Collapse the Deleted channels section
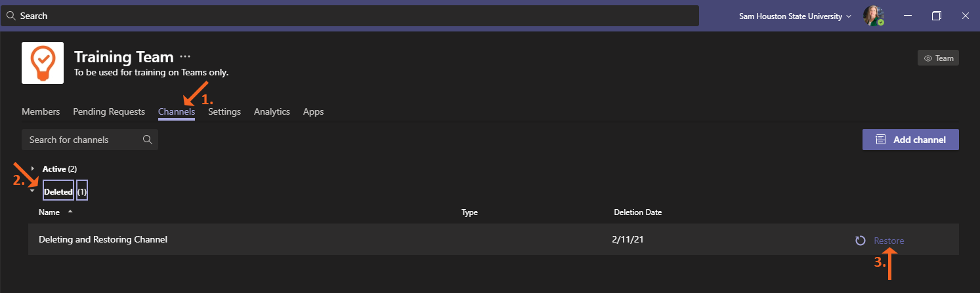Viewport: 980px width, 293px height. click(33, 192)
